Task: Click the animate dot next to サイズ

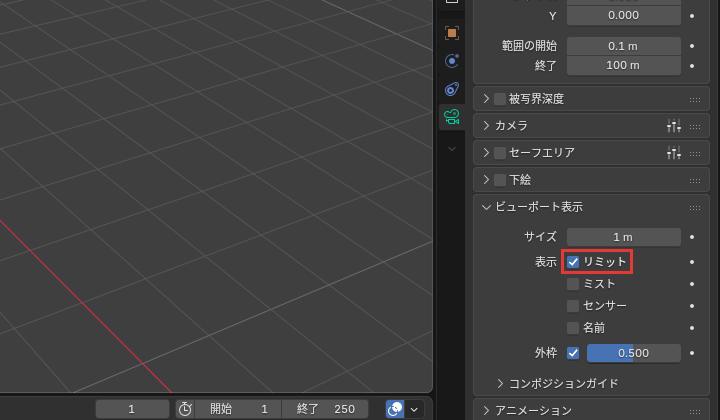Action: (x=692, y=237)
